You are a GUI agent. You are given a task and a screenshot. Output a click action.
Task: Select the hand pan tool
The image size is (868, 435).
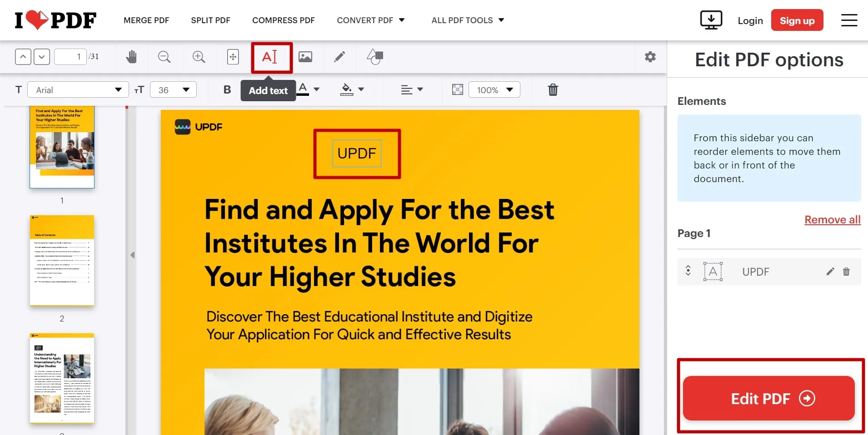[131, 57]
